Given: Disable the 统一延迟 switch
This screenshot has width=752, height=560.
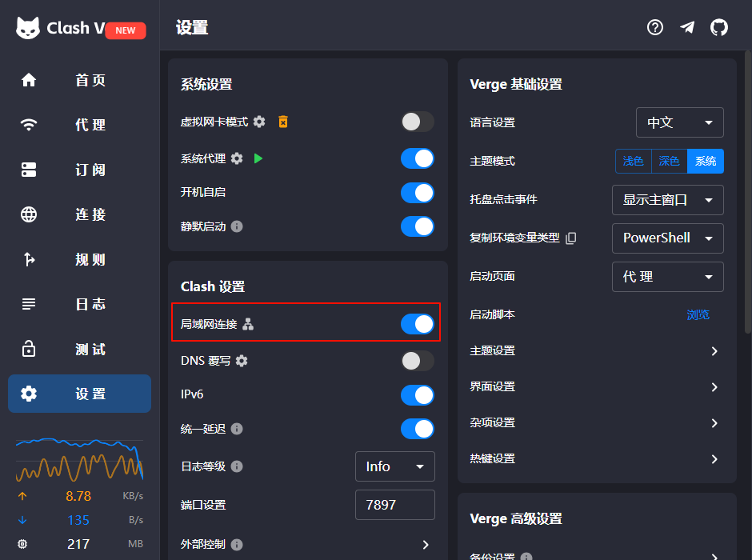Looking at the screenshot, I should click(418, 429).
